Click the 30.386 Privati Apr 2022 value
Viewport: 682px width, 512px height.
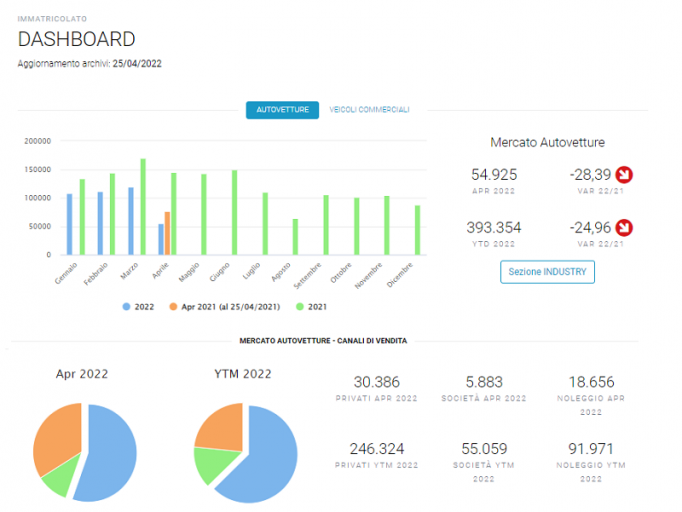point(377,382)
